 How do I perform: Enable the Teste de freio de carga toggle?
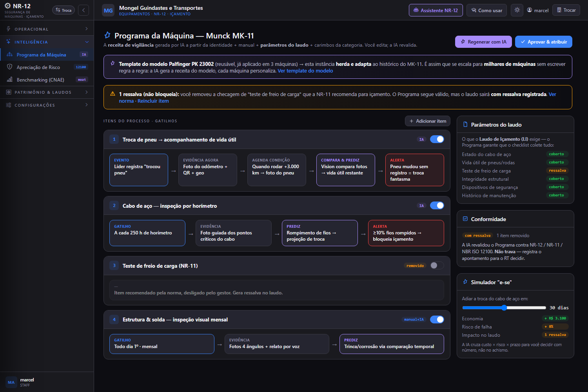[x=437, y=265]
